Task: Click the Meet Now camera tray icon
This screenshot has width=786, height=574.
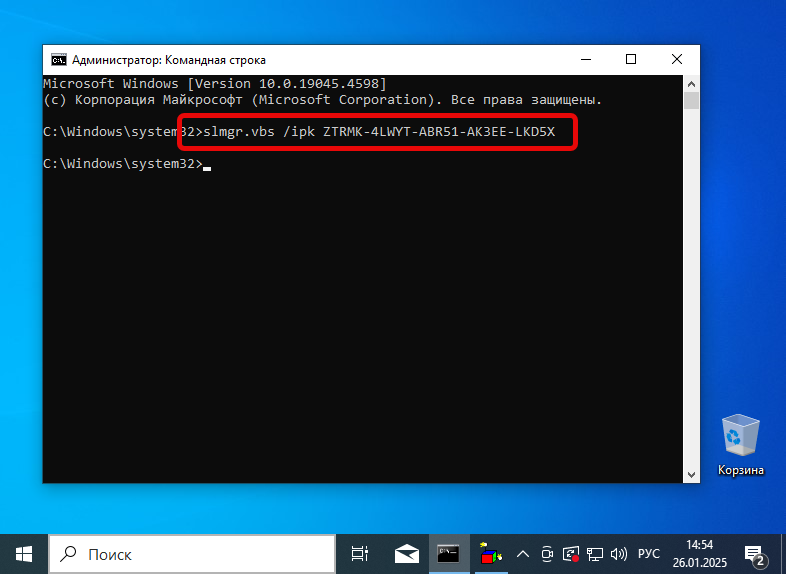Action: 547,553
